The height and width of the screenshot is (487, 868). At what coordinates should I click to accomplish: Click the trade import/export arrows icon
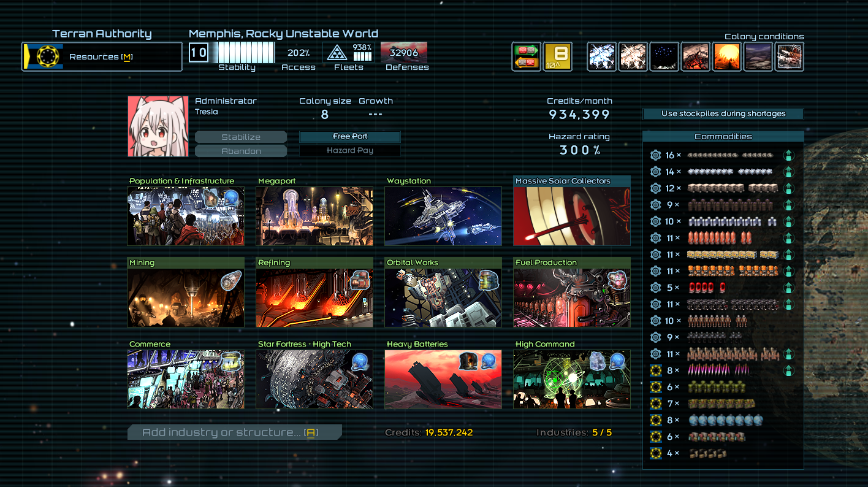point(527,57)
